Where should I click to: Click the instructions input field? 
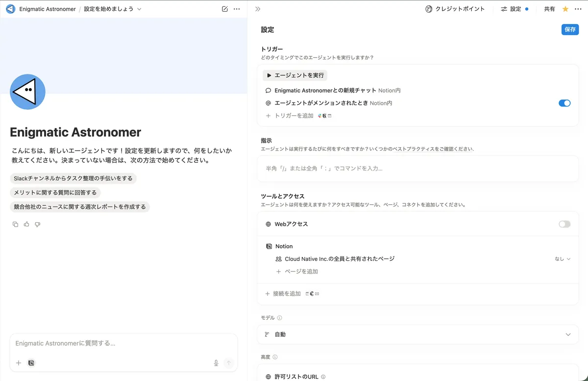coord(417,169)
